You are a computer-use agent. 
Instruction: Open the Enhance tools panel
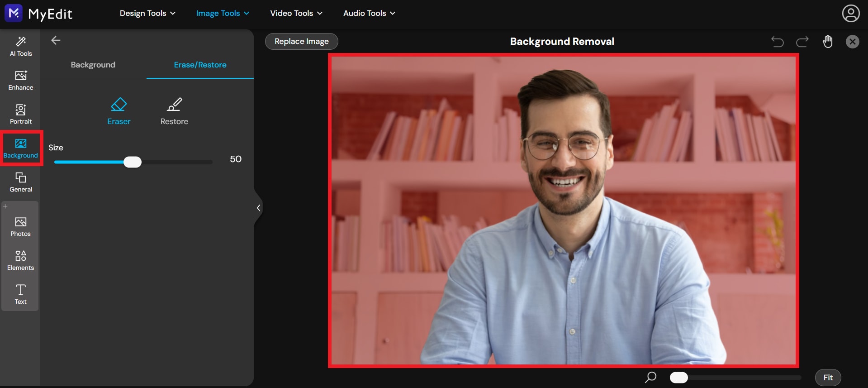(x=21, y=81)
